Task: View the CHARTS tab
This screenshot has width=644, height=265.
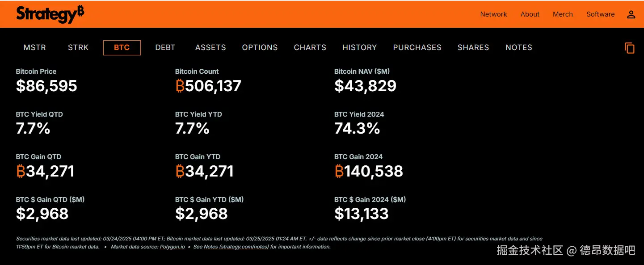Action: (x=310, y=47)
